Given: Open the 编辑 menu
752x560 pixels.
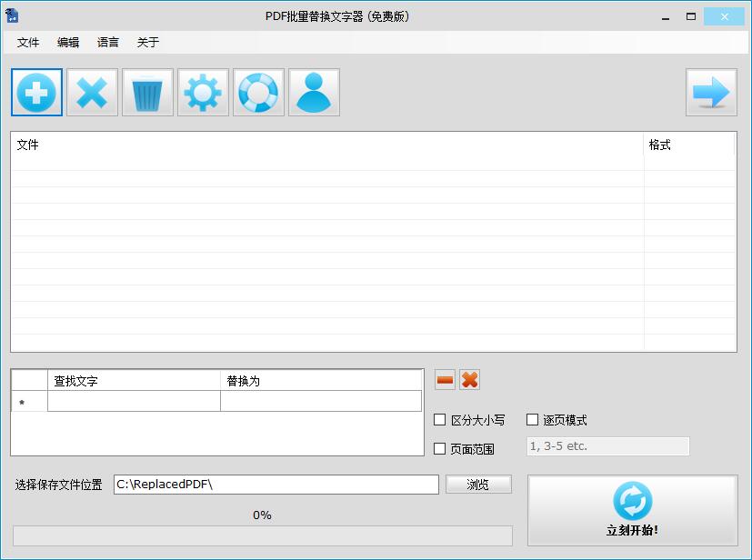Looking at the screenshot, I should (x=68, y=42).
